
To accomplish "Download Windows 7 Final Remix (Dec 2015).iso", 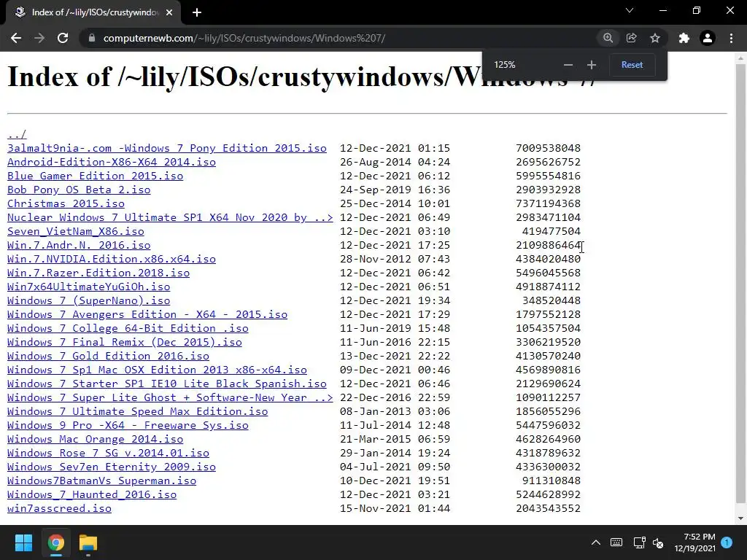I will [x=124, y=342].
